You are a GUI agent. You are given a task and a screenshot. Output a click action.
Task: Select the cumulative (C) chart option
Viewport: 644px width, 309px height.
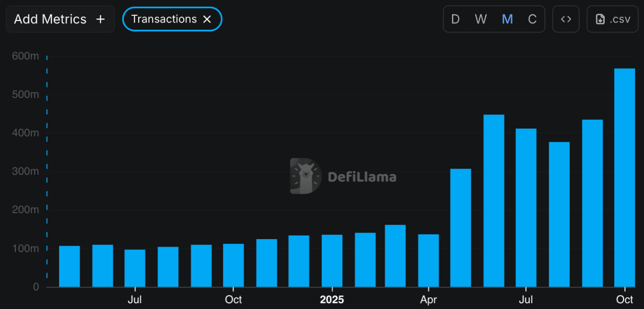(532, 19)
